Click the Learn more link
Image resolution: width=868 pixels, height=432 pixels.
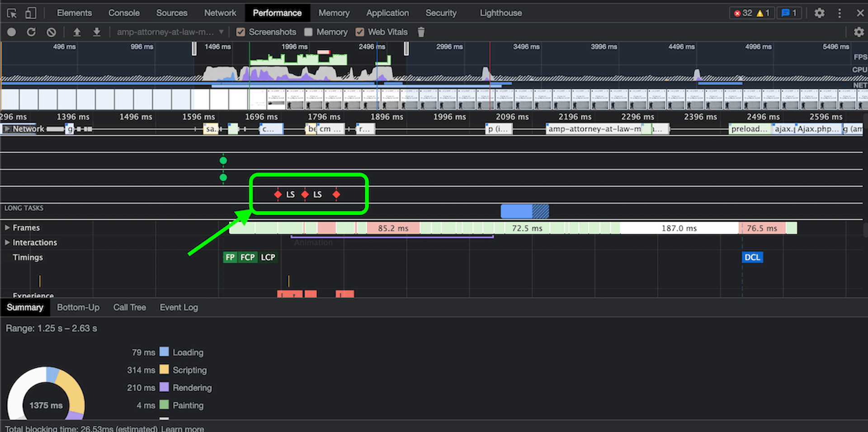click(x=183, y=428)
